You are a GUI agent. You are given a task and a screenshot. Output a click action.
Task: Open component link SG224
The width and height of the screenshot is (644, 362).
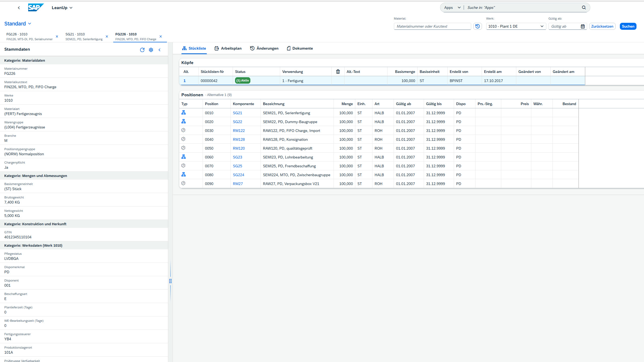click(239, 175)
